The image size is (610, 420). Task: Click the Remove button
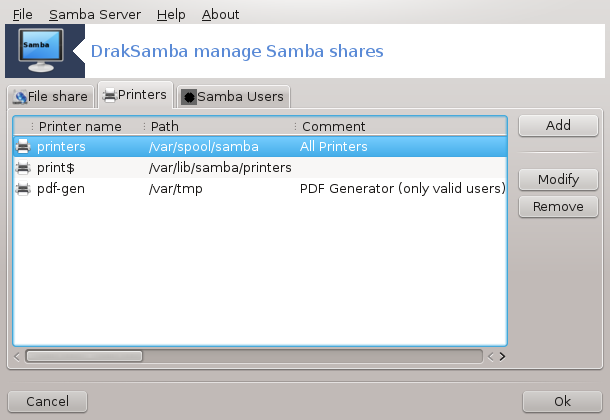click(558, 206)
